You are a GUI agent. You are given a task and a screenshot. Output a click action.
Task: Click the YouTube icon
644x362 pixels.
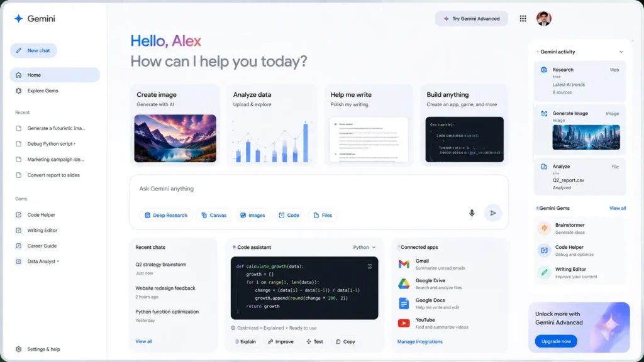pos(404,323)
